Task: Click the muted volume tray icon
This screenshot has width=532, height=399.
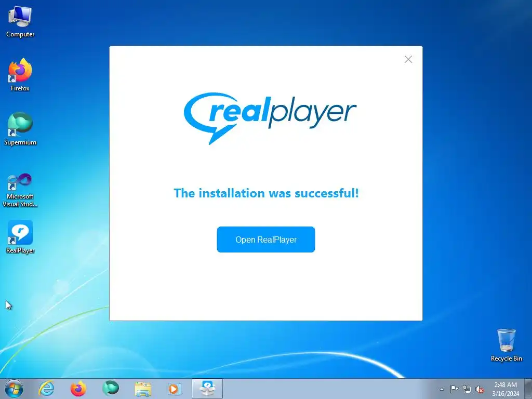Action: [480, 389]
